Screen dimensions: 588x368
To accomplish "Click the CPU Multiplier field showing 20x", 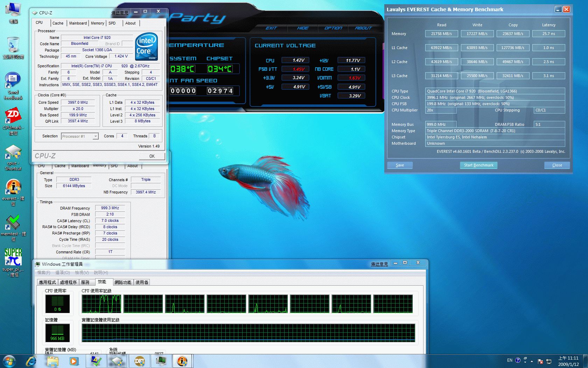I will click(441, 110).
